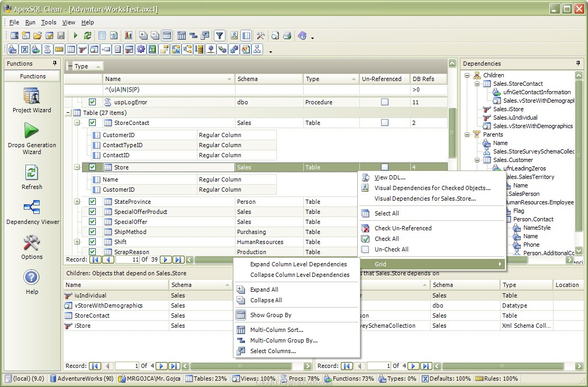Click the Functions group header button
Image resolution: width=588 pixels, height=387 pixels.
pos(32,76)
